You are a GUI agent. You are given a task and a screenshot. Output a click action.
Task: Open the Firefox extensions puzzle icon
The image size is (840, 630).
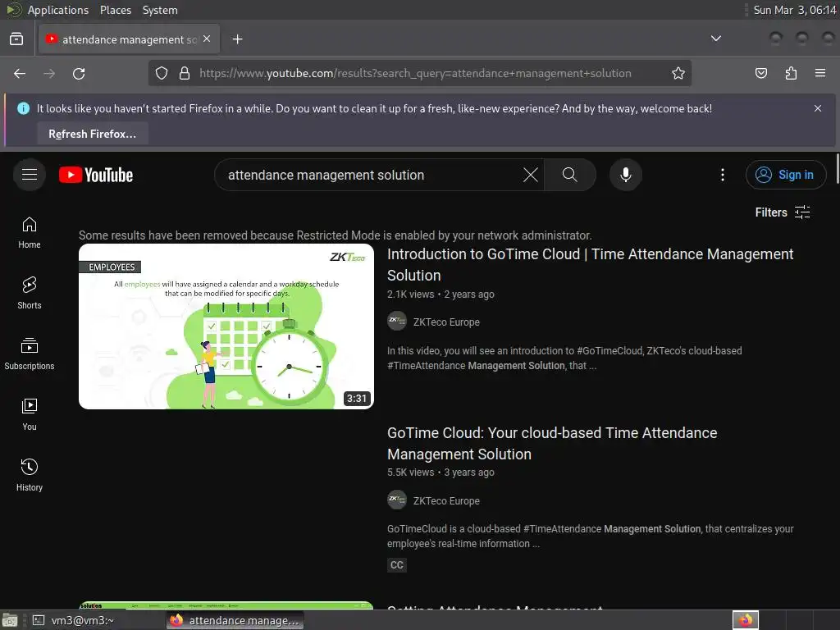point(791,73)
